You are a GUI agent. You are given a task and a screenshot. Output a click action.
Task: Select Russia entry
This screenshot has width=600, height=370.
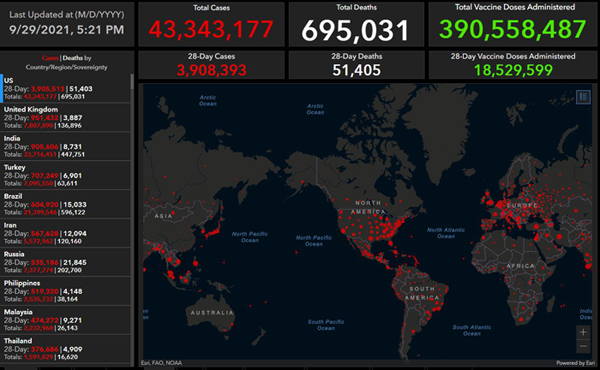click(65, 262)
